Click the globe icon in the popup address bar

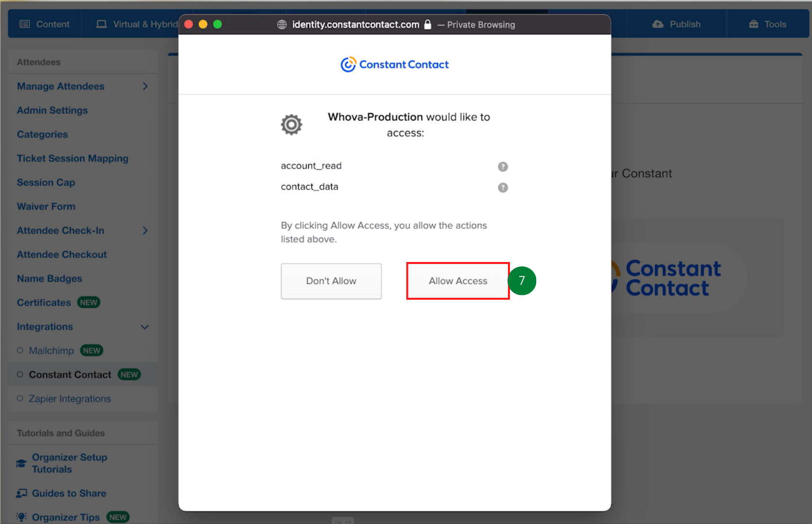pyautogui.click(x=282, y=25)
